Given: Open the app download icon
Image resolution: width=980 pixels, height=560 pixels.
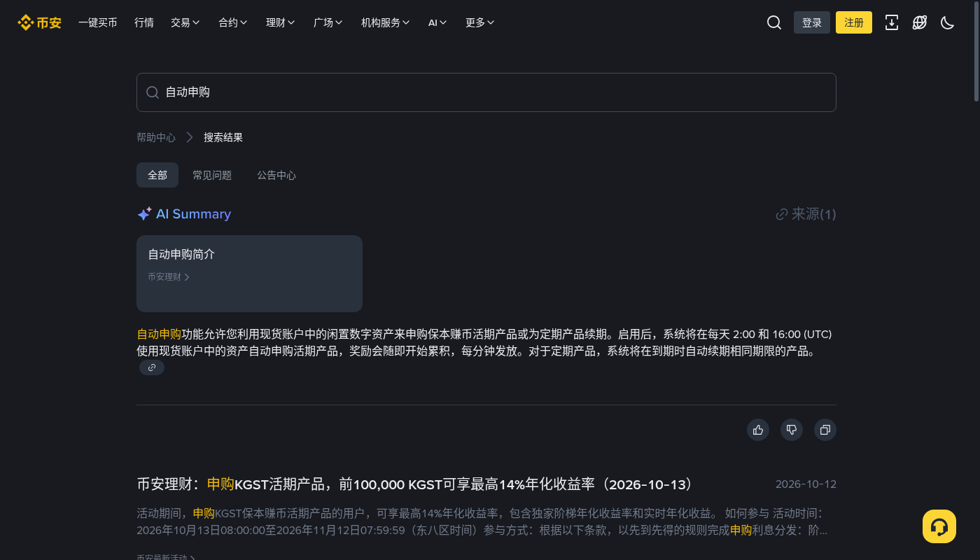Looking at the screenshot, I should click(892, 22).
